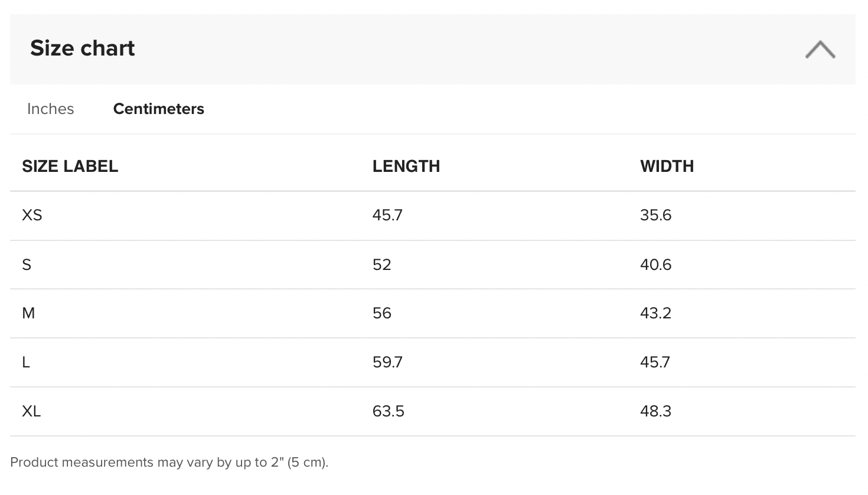
Task: Click the product measurements disclaimer note
Action: (169, 463)
